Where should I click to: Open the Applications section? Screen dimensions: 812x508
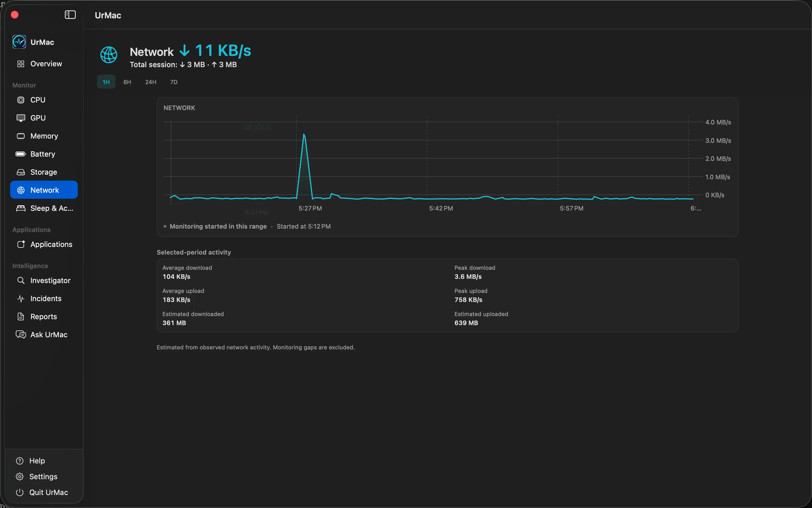44,244
